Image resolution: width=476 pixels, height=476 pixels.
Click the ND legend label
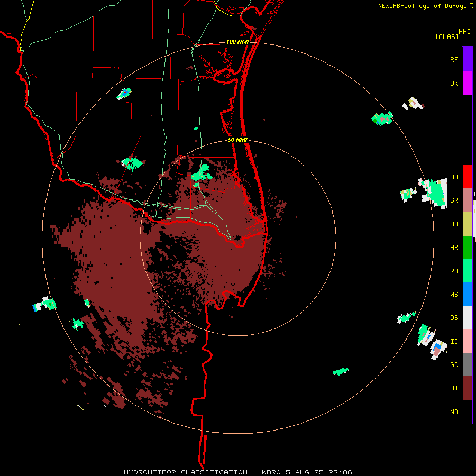[x=454, y=411]
